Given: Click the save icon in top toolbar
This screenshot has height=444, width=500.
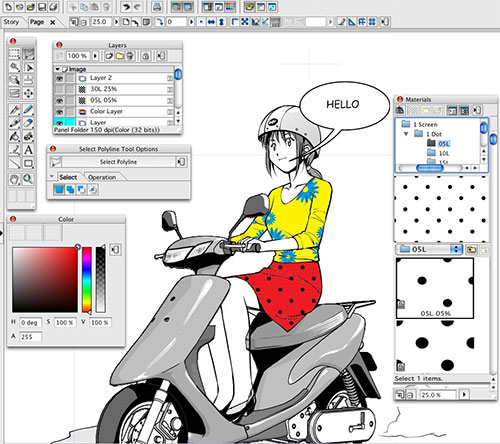Looking at the screenshot, I should tap(42, 7).
